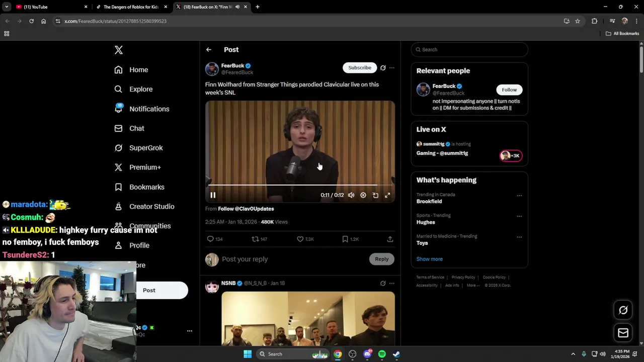Click Show more under What's happening
The image size is (644, 362).
tap(430, 259)
